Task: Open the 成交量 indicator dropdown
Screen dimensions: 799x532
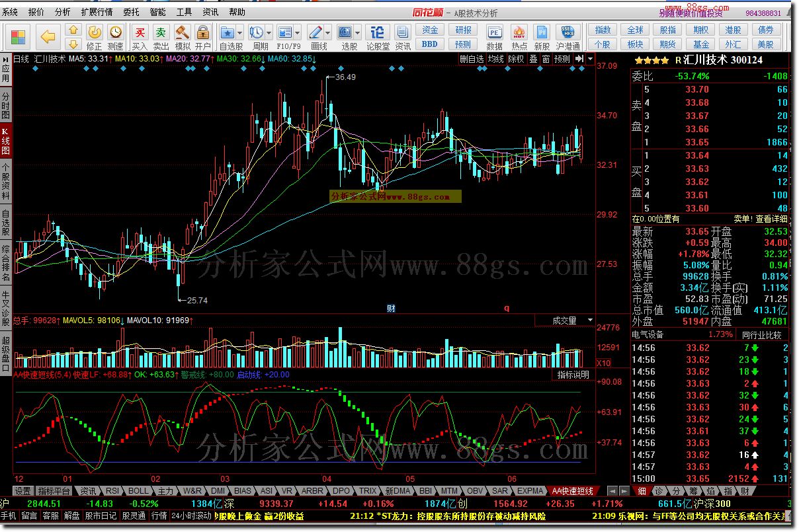Action: (x=566, y=321)
